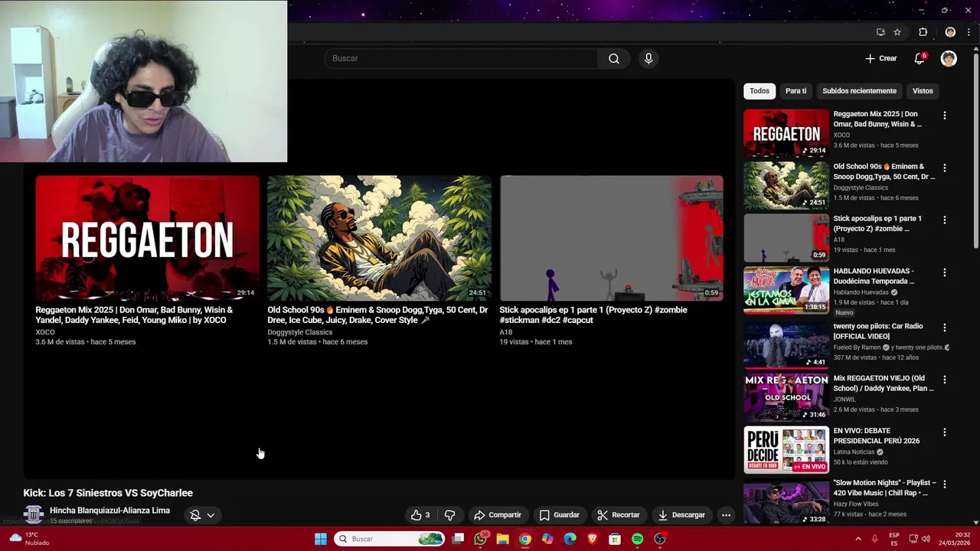The image size is (980, 551).
Task: Click the Guardar button
Action: click(x=560, y=515)
